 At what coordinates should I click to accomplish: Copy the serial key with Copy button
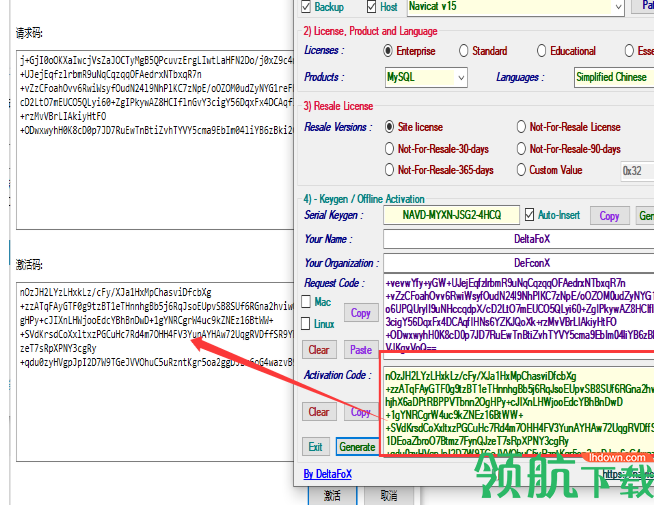tap(609, 216)
